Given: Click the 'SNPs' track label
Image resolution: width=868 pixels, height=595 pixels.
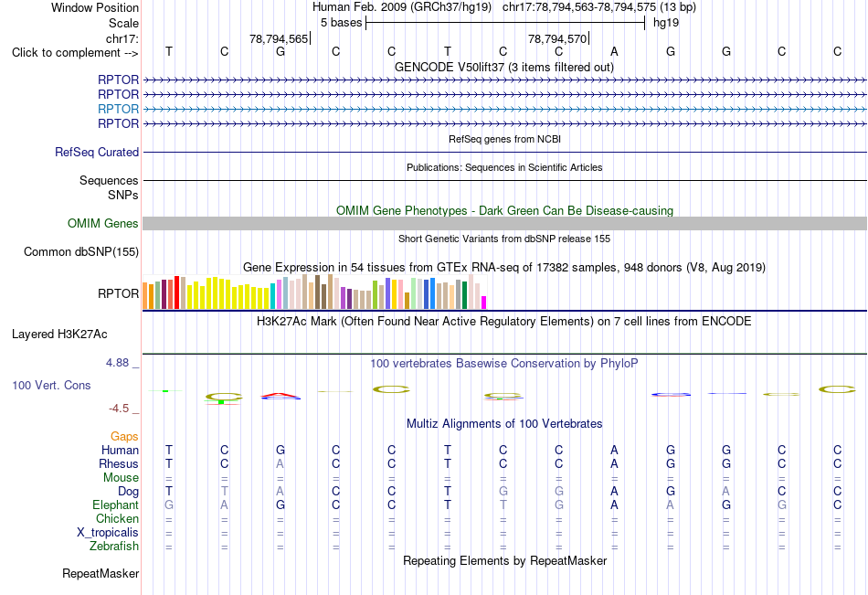Looking at the screenshot, I should click(123, 195).
